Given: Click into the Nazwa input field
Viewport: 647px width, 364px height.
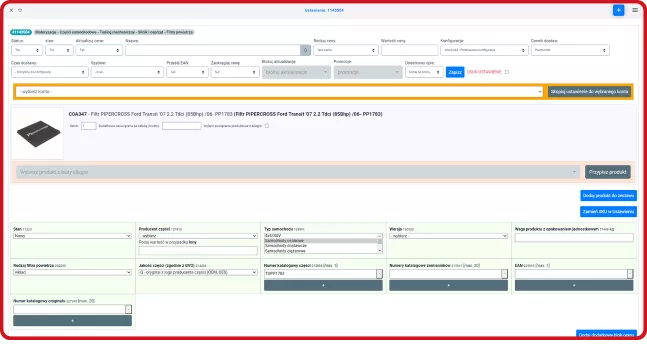Looking at the screenshot, I should click(213, 50).
